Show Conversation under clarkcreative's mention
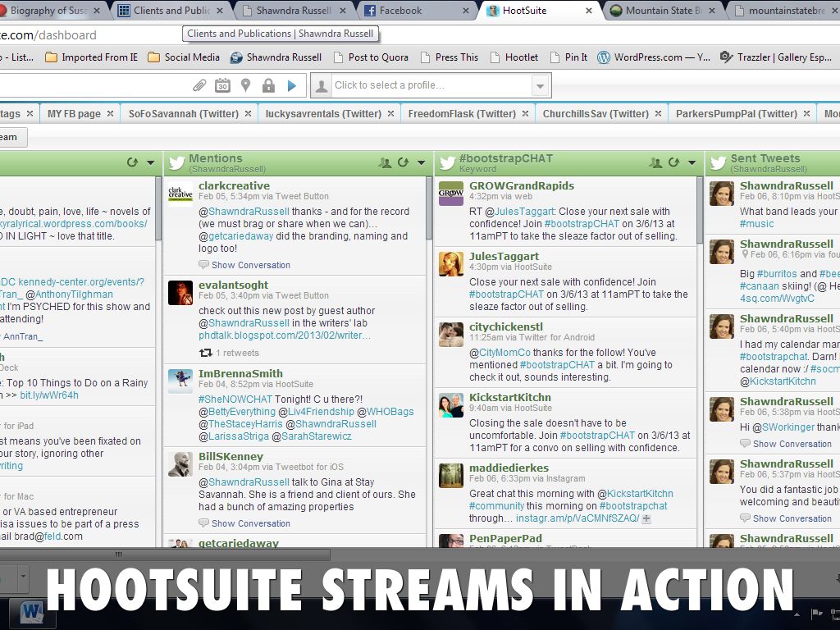The width and height of the screenshot is (840, 630). pyautogui.click(x=250, y=265)
